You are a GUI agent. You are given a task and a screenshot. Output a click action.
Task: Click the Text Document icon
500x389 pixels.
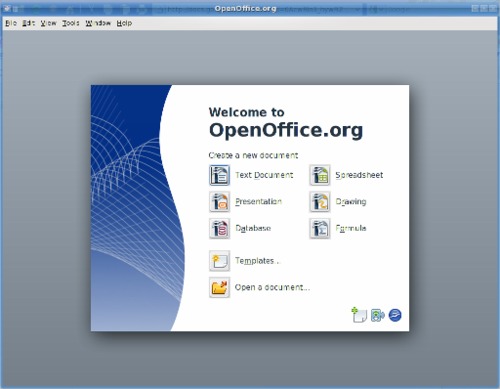pos(219,175)
